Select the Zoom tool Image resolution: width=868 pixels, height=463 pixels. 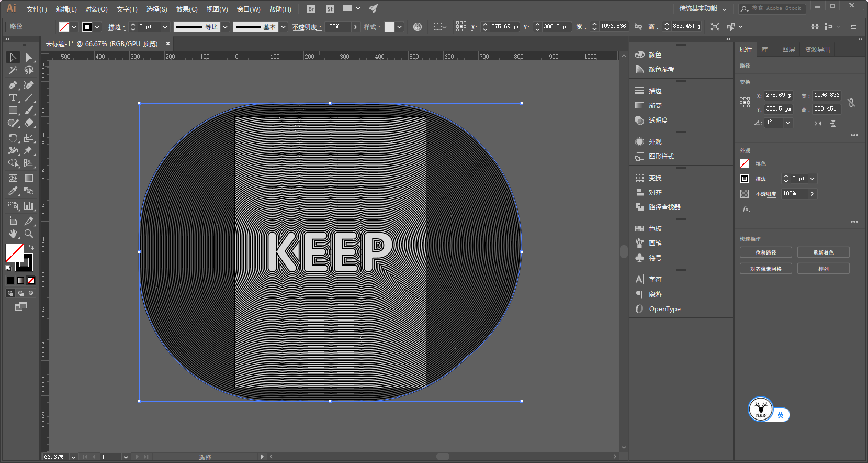click(x=29, y=234)
